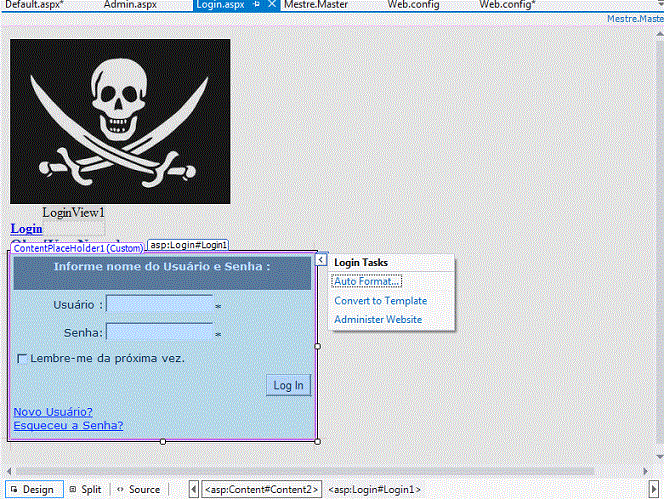
Task: Open the Novo Usuário? link
Action: pos(53,412)
